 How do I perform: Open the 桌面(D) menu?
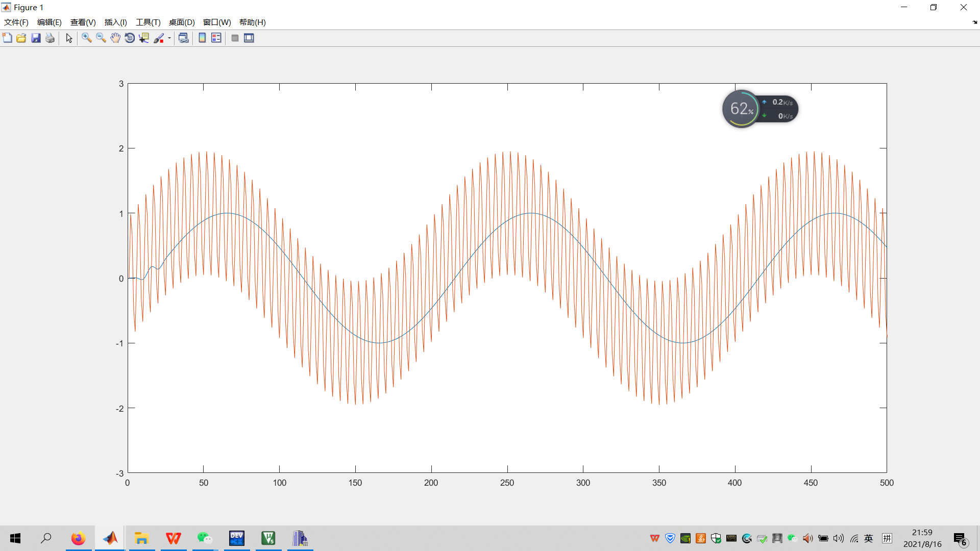pyautogui.click(x=182, y=22)
